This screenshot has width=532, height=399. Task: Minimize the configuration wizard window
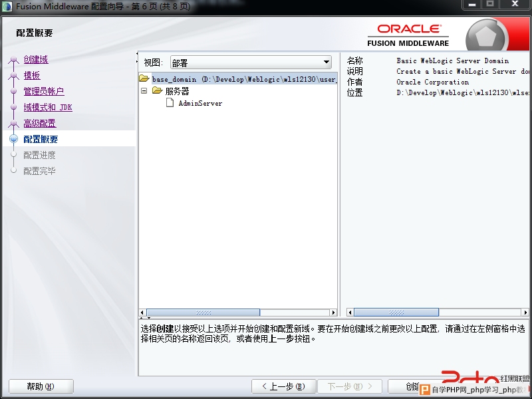click(x=472, y=5)
